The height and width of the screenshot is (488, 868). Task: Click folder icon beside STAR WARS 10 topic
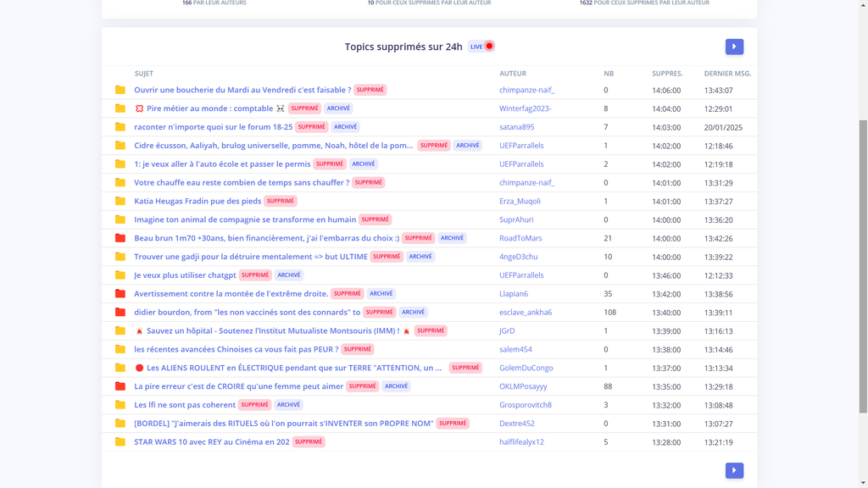tap(120, 442)
